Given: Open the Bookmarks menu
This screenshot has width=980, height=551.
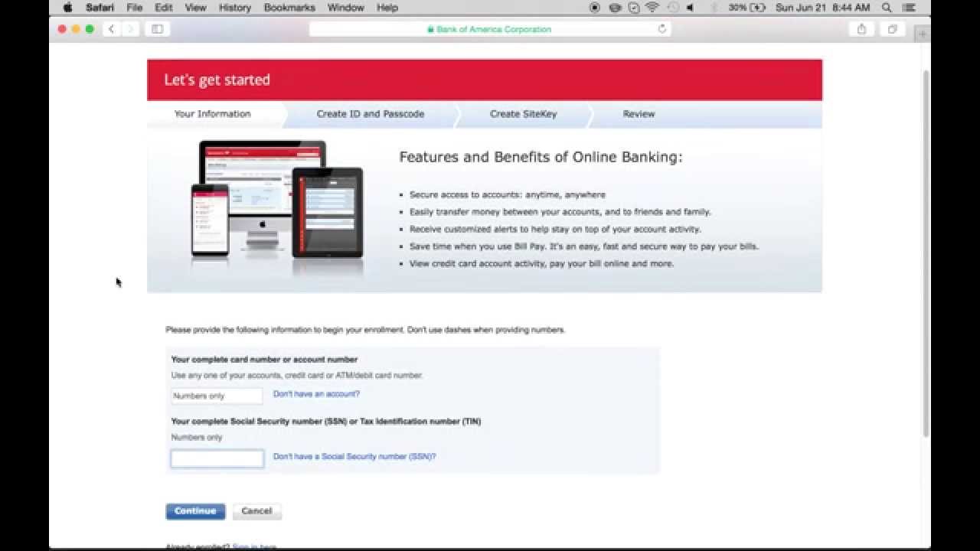Looking at the screenshot, I should point(289,8).
